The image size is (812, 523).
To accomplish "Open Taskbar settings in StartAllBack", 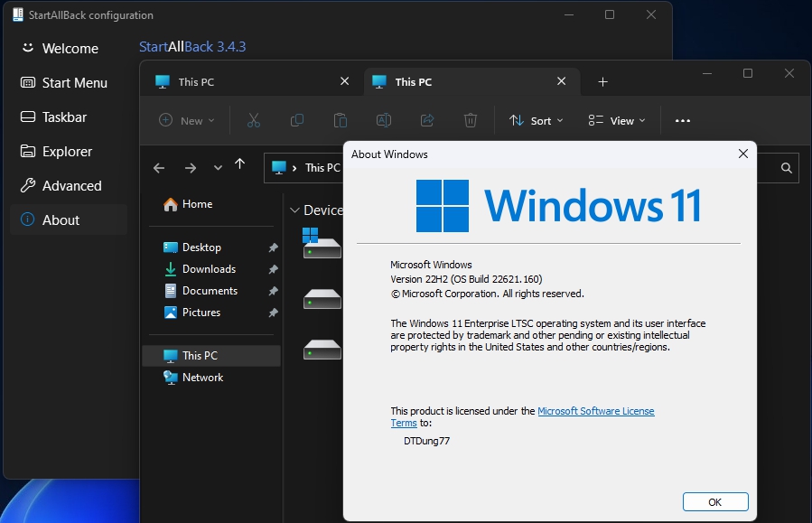I will [x=69, y=117].
